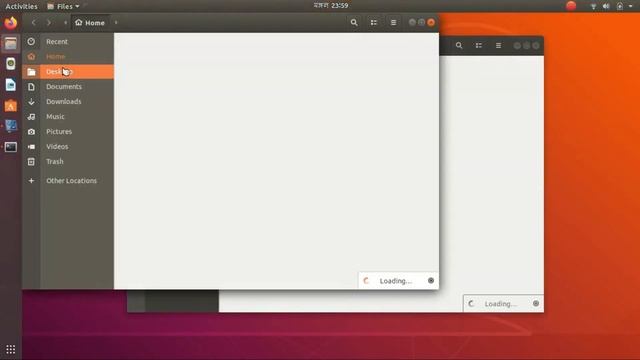
Task: Click the right path bar arrow
Action: point(116,23)
